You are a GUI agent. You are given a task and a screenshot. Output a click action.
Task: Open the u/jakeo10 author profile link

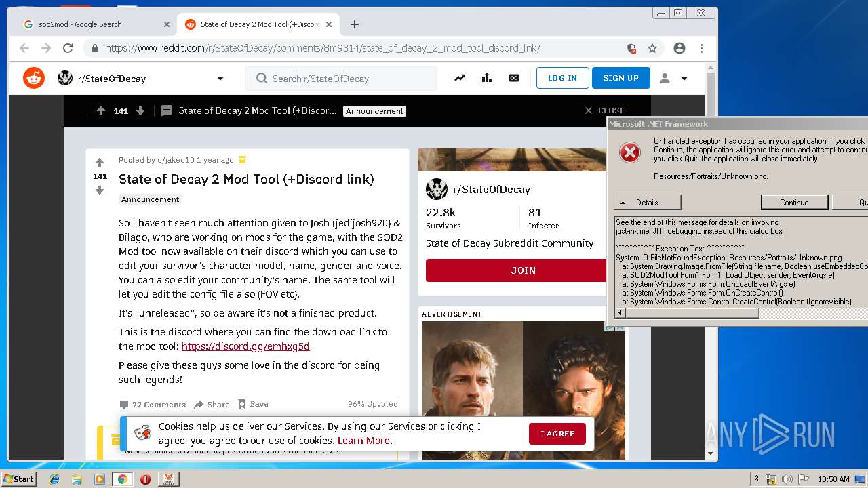tap(176, 160)
